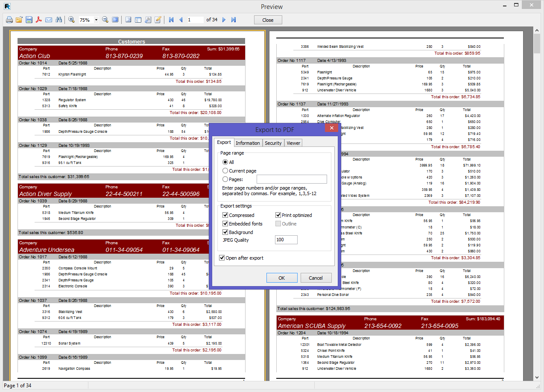This screenshot has width=544, height=392.
Task: Click the application icon in Preview title bar
Action: [6, 6]
